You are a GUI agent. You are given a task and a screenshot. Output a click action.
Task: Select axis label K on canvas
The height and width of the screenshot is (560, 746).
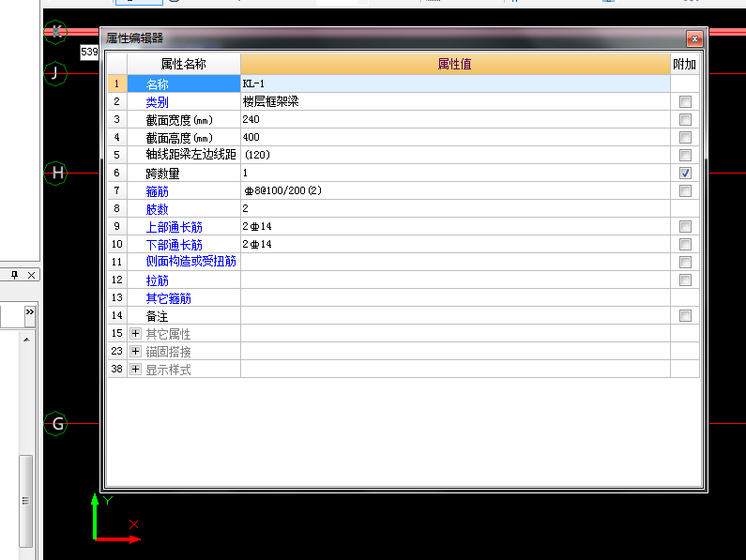coord(55,32)
